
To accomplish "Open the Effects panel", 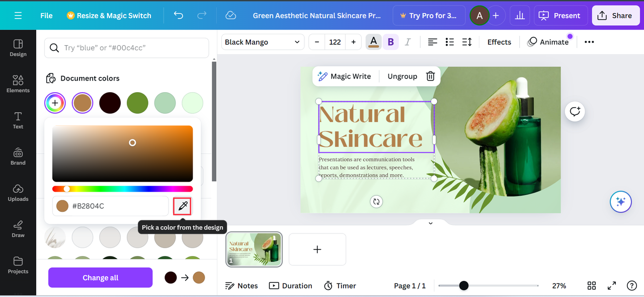I will tap(499, 42).
